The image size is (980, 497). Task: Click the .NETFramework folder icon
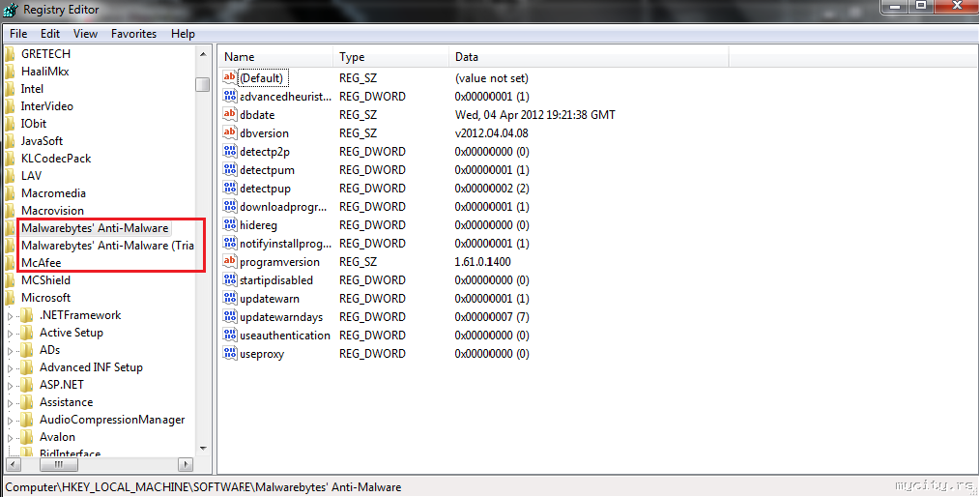point(26,315)
